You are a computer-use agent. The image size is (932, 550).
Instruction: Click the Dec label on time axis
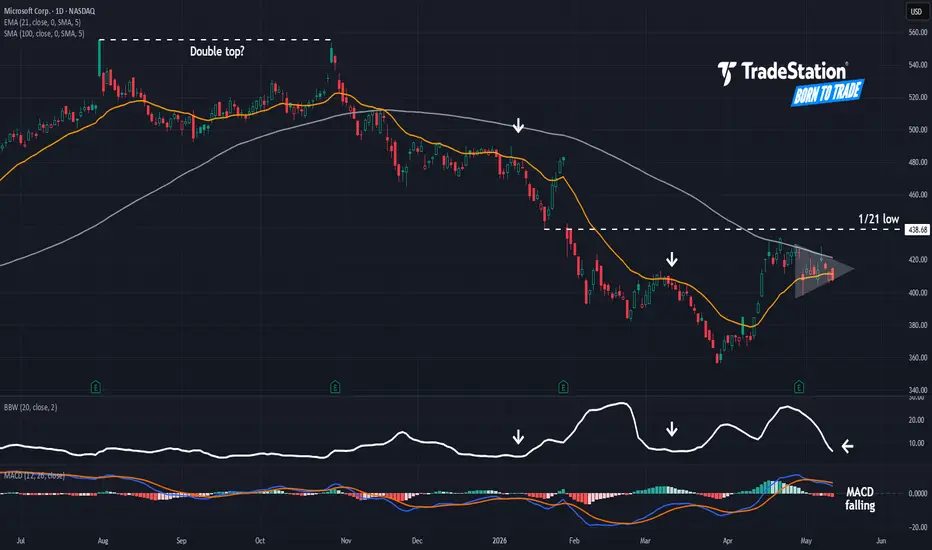pyautogui.click(x=417, y=541)
